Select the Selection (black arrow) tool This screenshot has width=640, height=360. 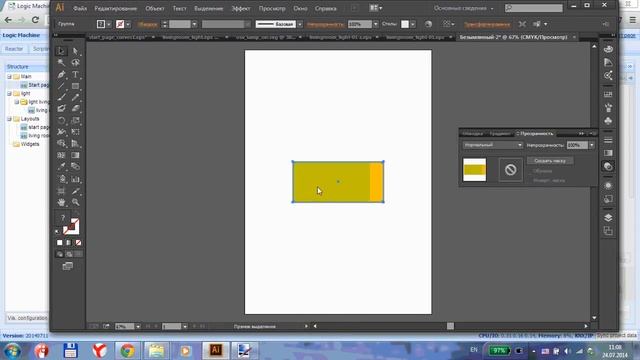(x=61, y=51)
